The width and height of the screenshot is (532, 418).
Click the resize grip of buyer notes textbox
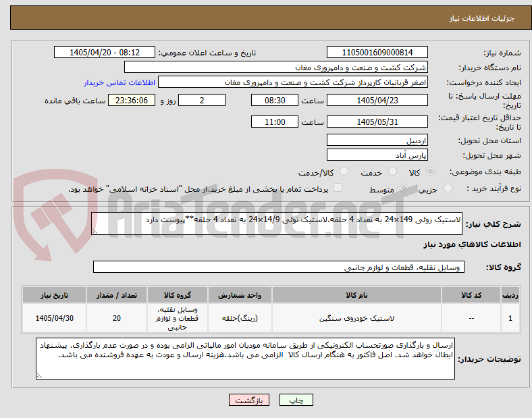coord(39,376)
